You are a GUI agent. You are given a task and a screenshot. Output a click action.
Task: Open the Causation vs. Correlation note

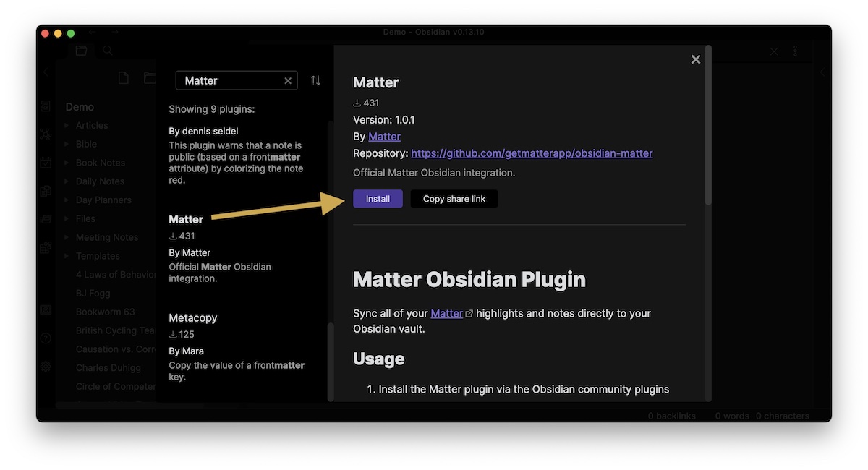coord(116,349)
